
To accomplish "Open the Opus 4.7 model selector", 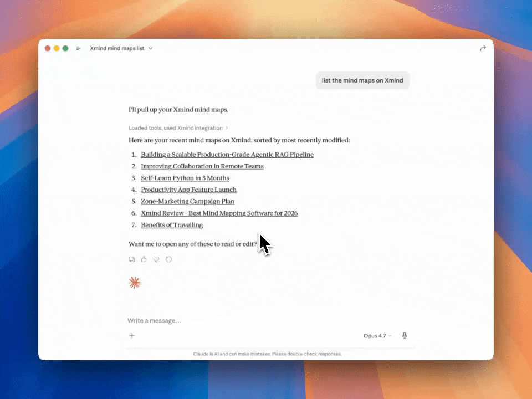I will click(377, 336).
